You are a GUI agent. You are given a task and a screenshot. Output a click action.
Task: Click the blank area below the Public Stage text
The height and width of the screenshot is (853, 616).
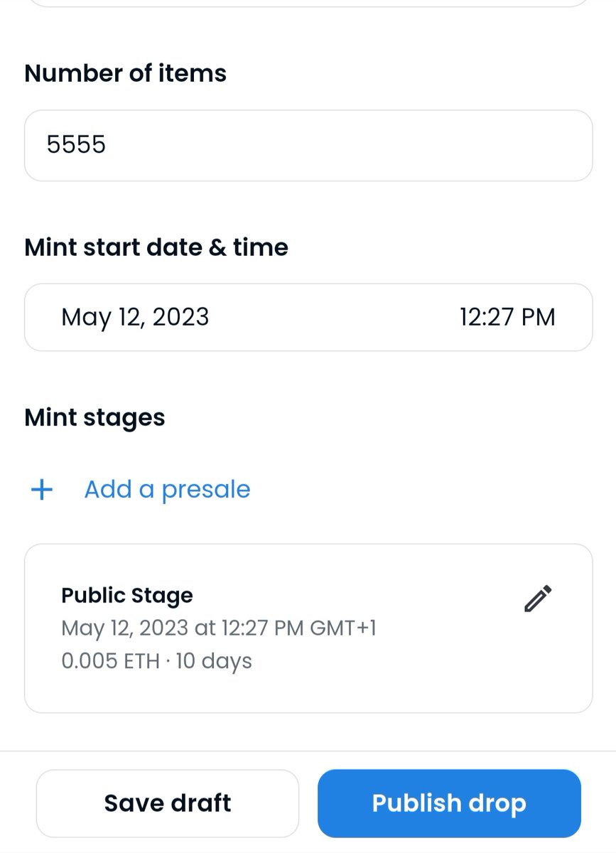click(x=308, y=693)
